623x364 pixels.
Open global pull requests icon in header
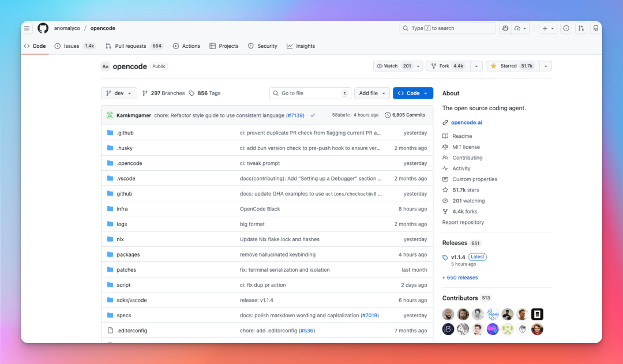pyautogui.click(x=581, y=28)
